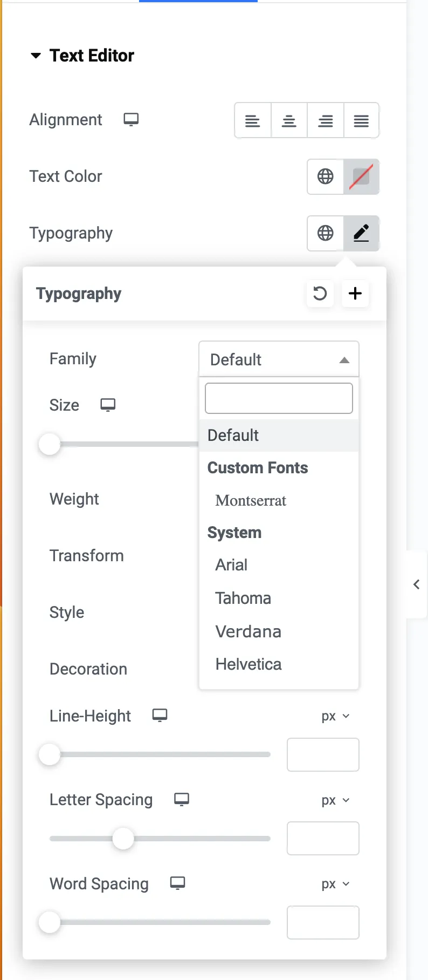Select the Montserrat custom font
The image size is (428, 980).
tap(250, 501)
